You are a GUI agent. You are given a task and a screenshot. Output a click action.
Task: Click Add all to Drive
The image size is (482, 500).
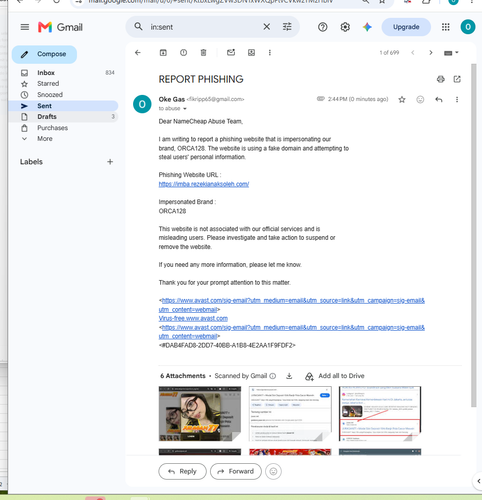coord(334,376)
